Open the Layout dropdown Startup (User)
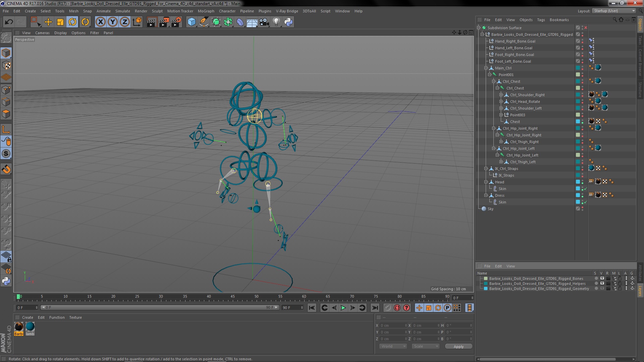This screenshot has height=362, width=644. 614,11
